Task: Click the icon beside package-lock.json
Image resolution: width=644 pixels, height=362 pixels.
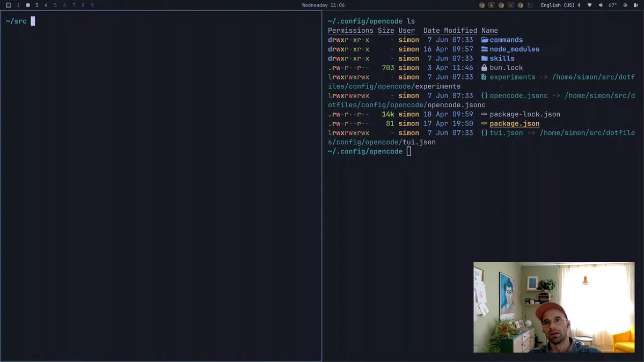Action: 485,114
